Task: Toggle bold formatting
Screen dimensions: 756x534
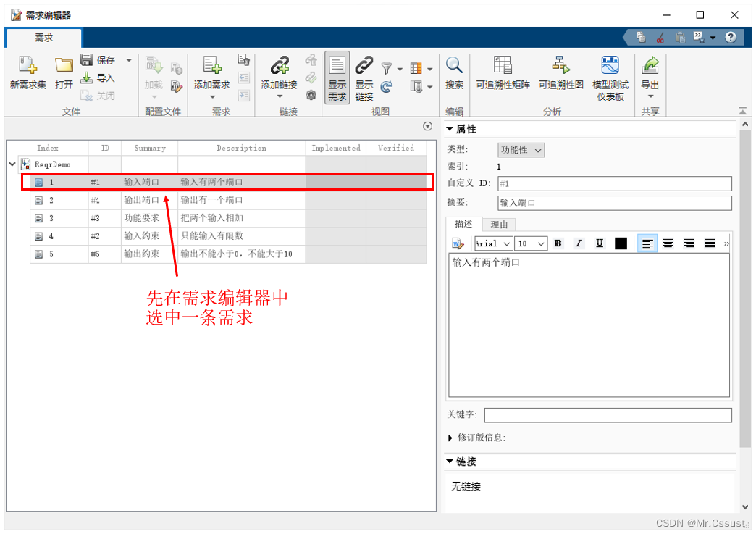Action: pos(558,243)
